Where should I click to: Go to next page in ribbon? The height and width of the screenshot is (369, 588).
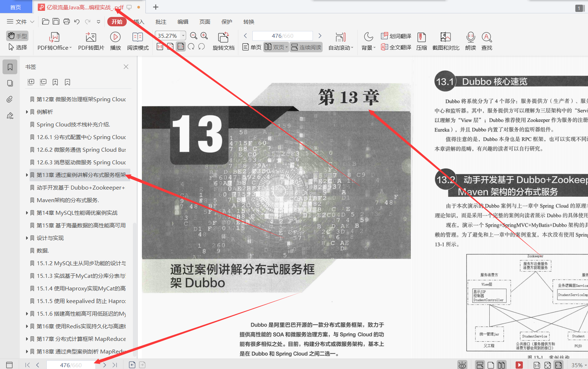coord(320,36)
